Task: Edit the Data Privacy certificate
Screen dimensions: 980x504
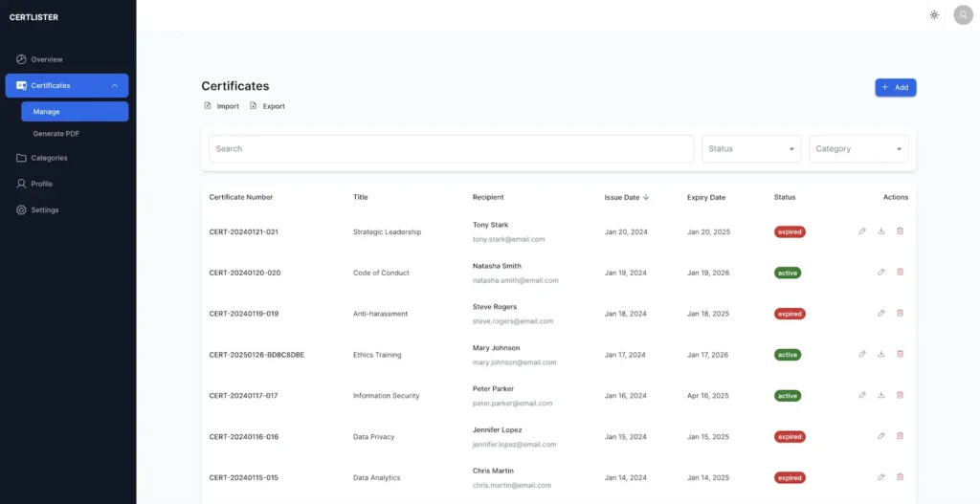Action: (x=881, y=436)
